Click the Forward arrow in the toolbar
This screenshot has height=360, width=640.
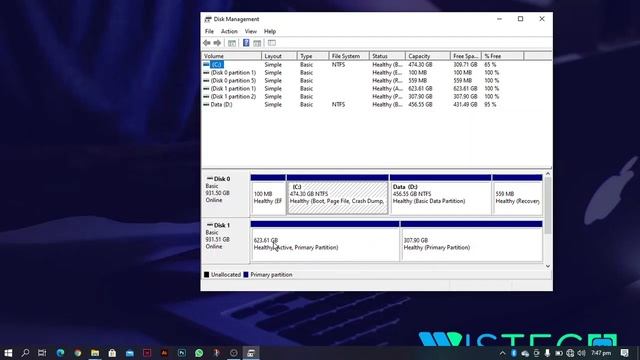click(217, 43)
